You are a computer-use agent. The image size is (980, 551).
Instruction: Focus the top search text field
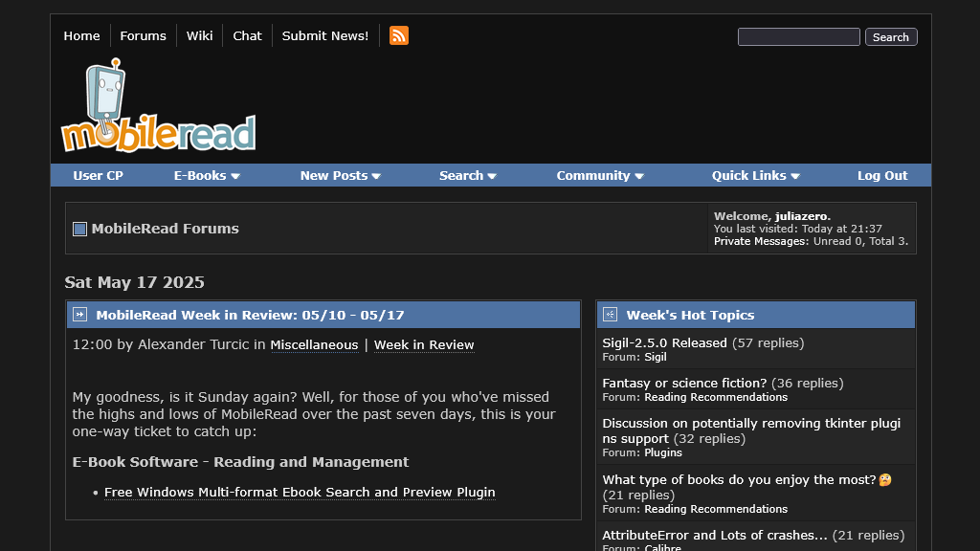[x=799, y=37]
